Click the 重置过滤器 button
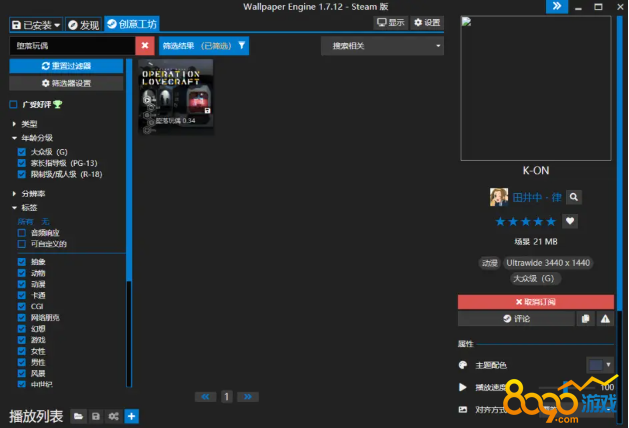Screen dimensions: 629x428 [x=66, y=65]
